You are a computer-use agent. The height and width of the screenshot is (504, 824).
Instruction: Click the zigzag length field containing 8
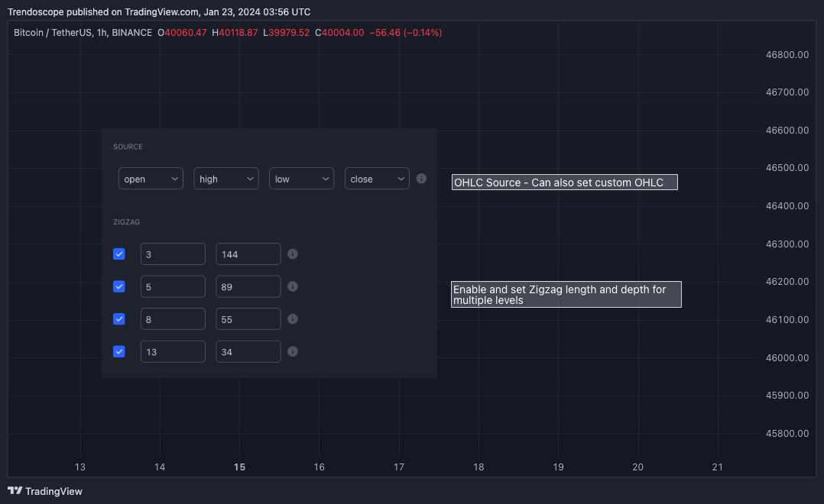(x=173, y=319)
